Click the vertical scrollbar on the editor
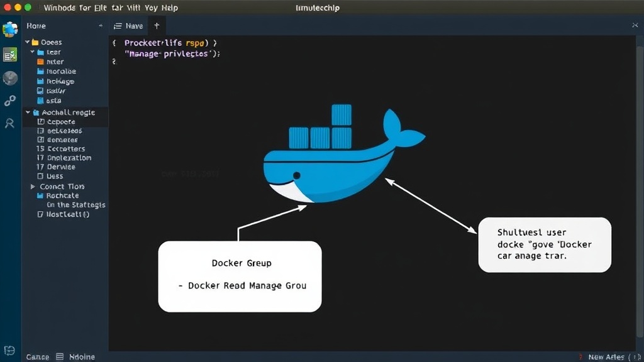Viewport: 644px width, 362px height. tap(640, 193)
